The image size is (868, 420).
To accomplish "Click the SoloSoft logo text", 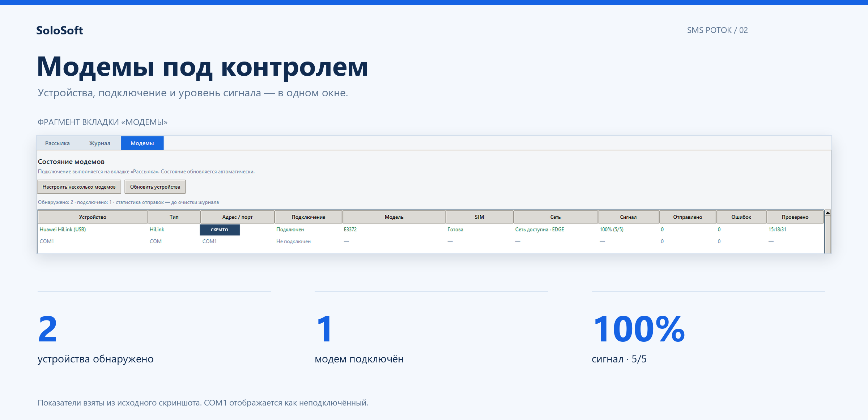I will (60, 30).
